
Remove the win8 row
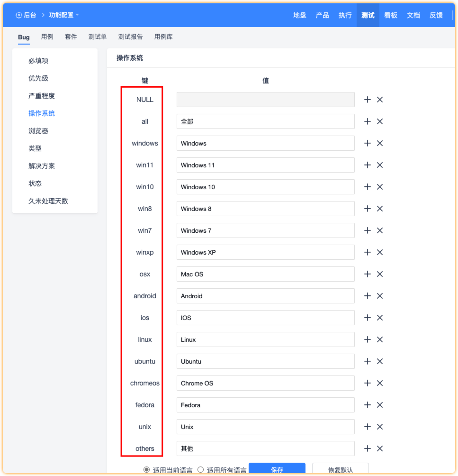point(380,209)
